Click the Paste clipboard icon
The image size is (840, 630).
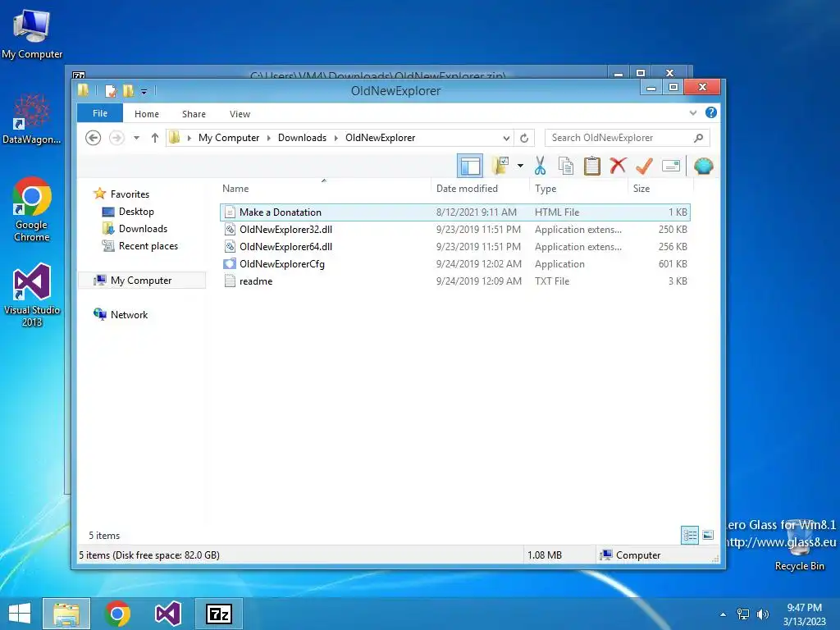(591, 166)
